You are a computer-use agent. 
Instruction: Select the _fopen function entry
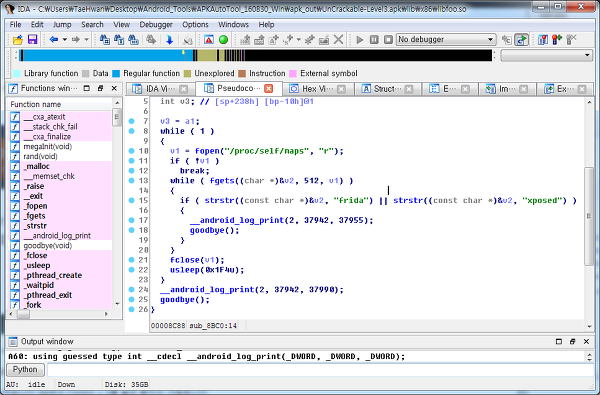(x=35, y=206)
